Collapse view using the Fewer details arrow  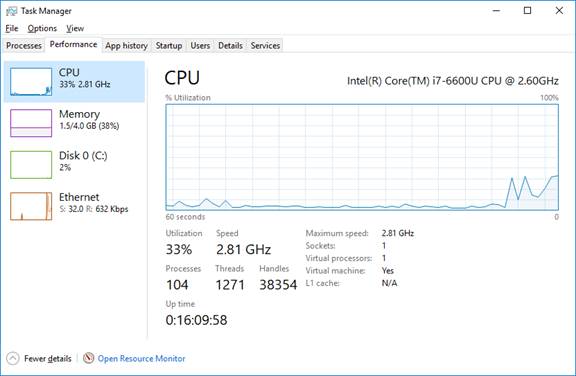tap(12, 358)
